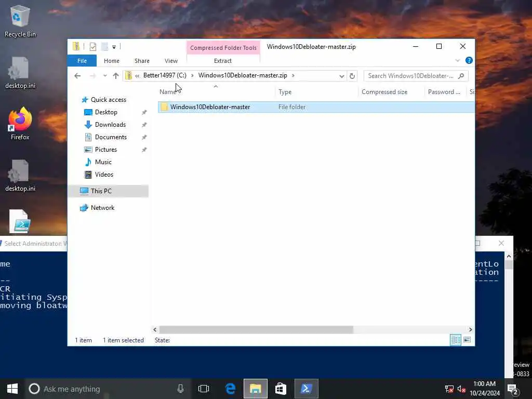Go back using the back arrow

point(77,76)
